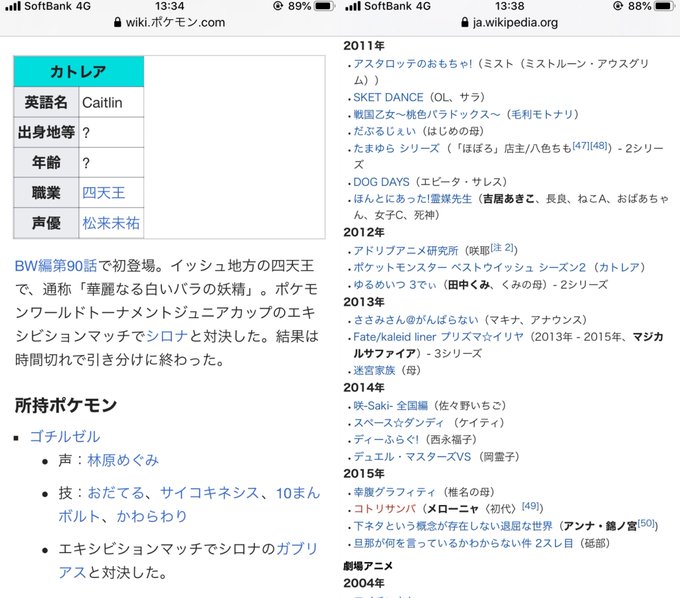Select the カトレア infobox header
Image resolution: width=680 pixels, height=598 pixels.
click(x=78, y=72)
